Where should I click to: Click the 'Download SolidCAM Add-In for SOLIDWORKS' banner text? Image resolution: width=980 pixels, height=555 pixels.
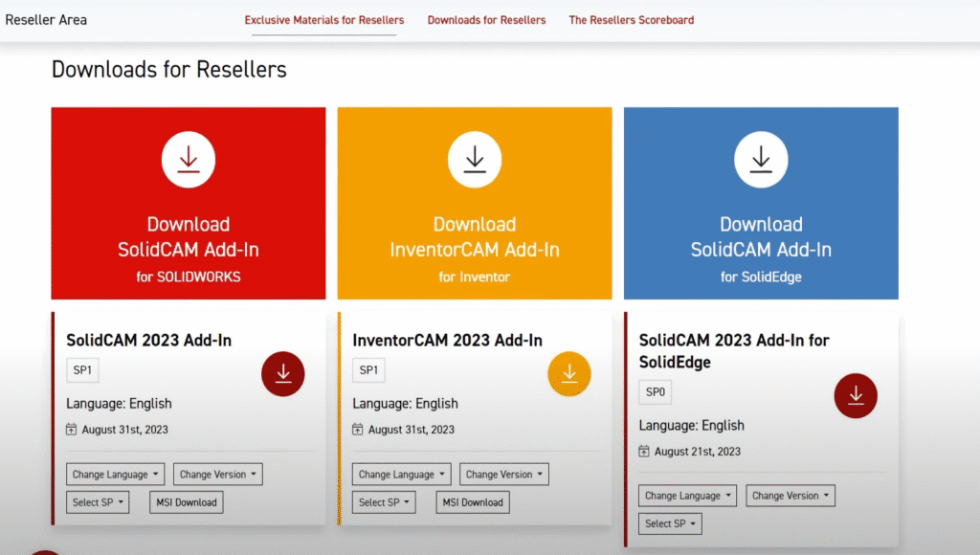[x=189, y=250]
